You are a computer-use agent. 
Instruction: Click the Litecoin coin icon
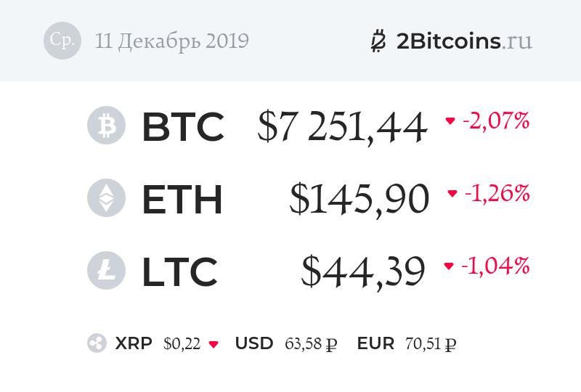coord(106,270)
